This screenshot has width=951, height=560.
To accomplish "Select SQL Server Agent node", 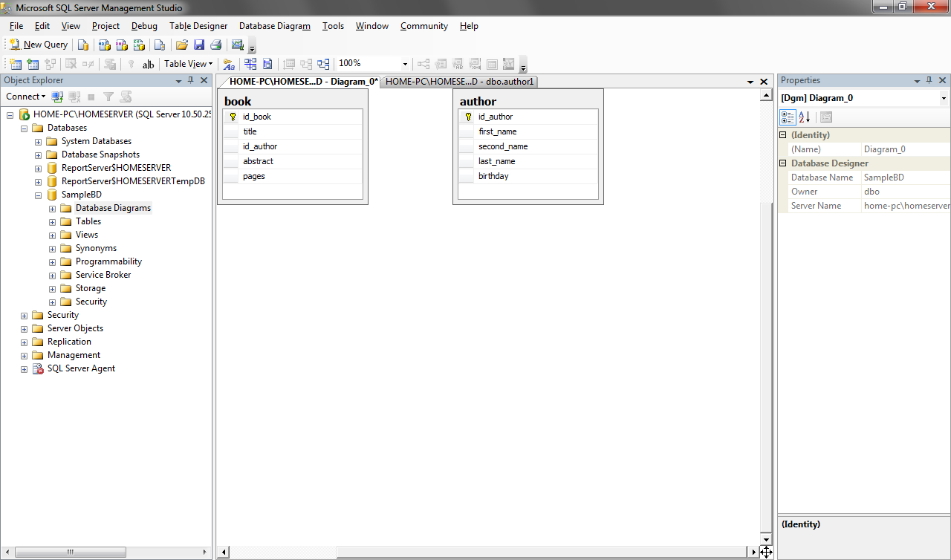I will (x=81, y=368).
